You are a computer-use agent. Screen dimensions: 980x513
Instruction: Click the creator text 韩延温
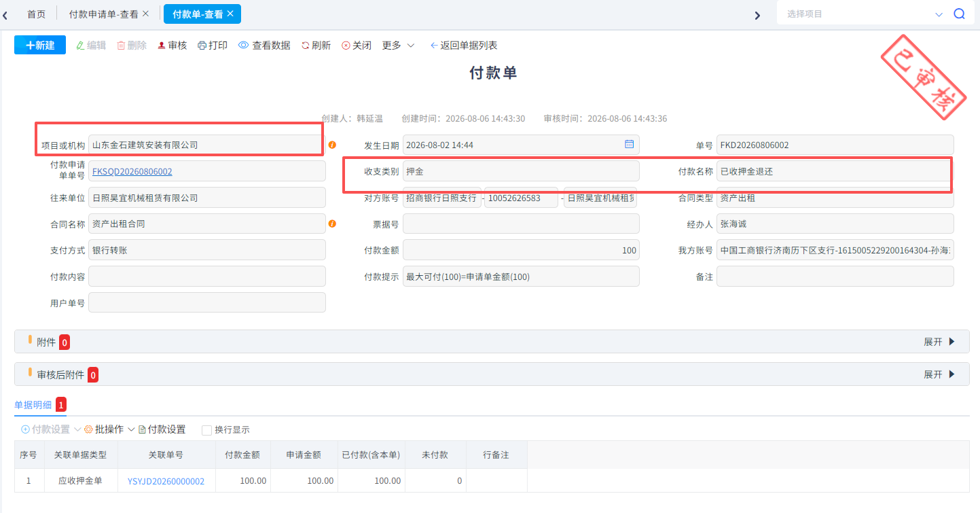pos(369,118)
